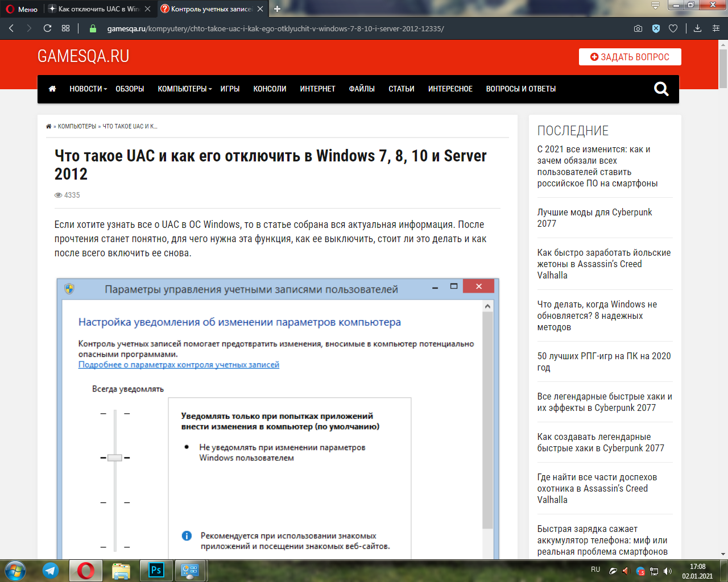Open Speed Dial start page icon
Screen dimensions: 728x582
66,28
